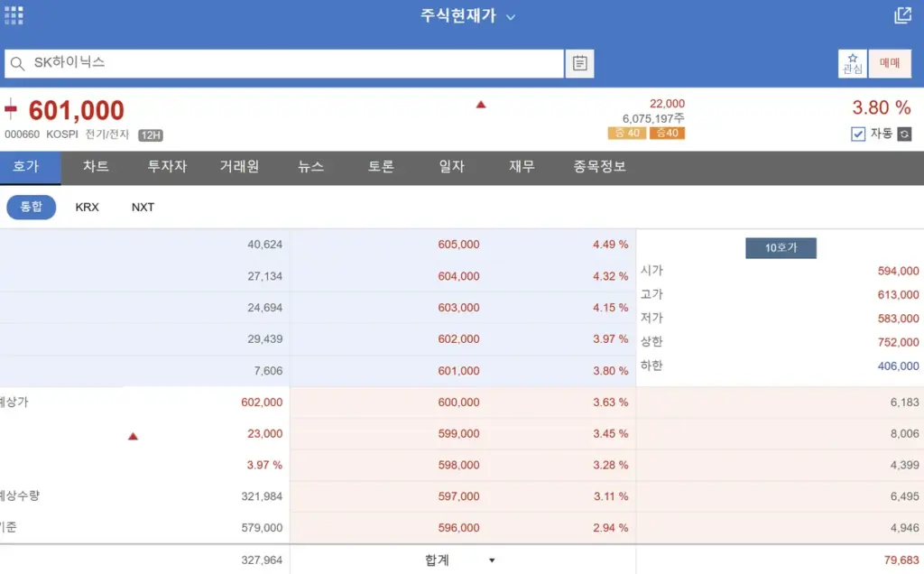This screenshot has height=574, width=924.
Task: Click the current price 601,000 headline
Action: point(76,110)
